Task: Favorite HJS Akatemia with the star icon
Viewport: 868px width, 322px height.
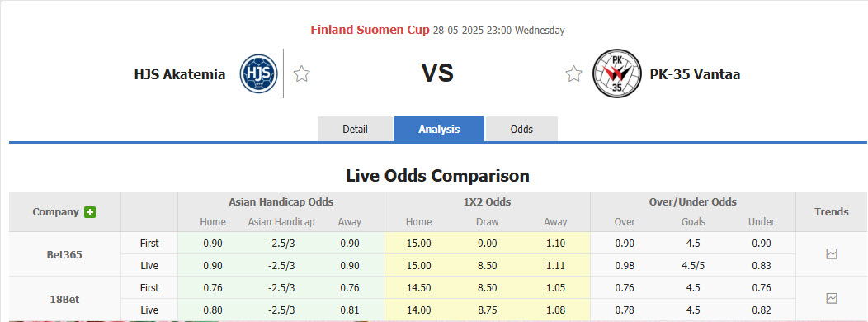Action: point(301,73)
